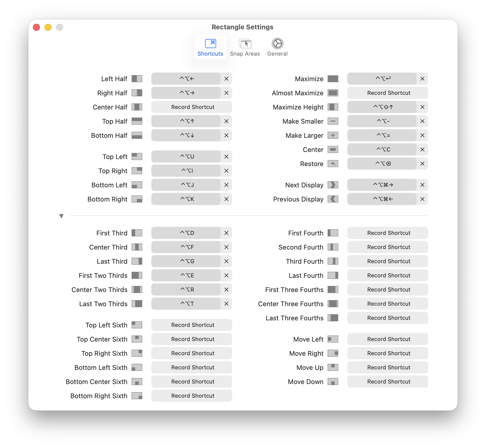Clear the Last Two Thirds shortcut
Image resolution: width=486 pixels, height=448 pixels.
pos(226,304)
